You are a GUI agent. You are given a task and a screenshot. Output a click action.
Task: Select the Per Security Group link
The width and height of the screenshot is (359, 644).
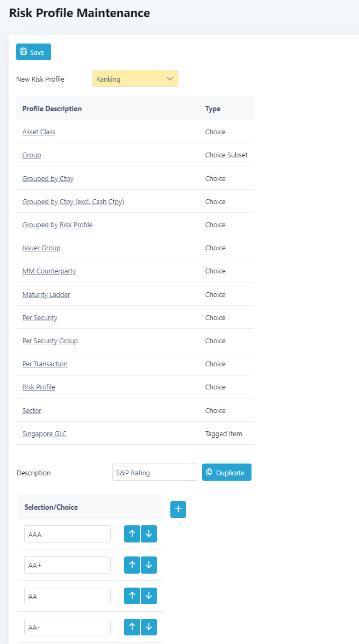(50, 341)
